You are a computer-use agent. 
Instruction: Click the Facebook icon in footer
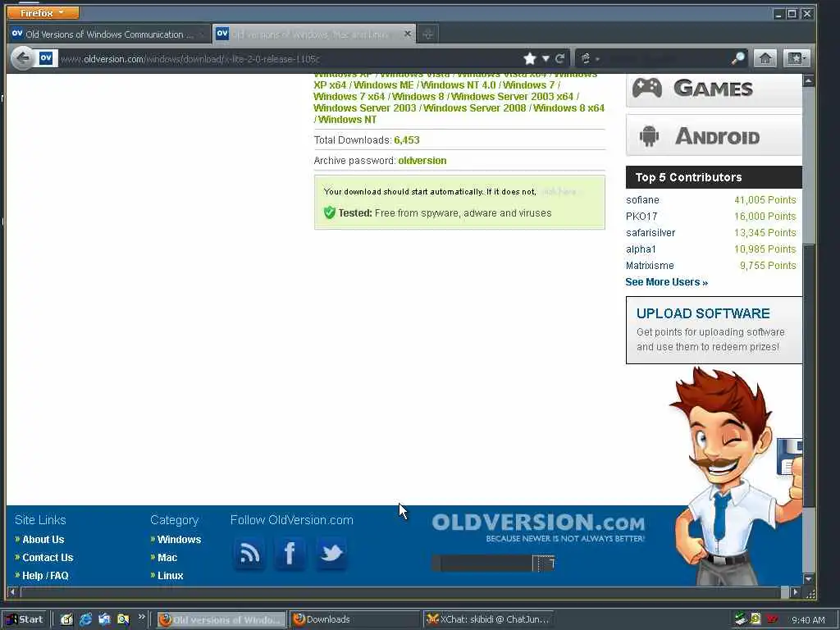click(x=290, y=554)
